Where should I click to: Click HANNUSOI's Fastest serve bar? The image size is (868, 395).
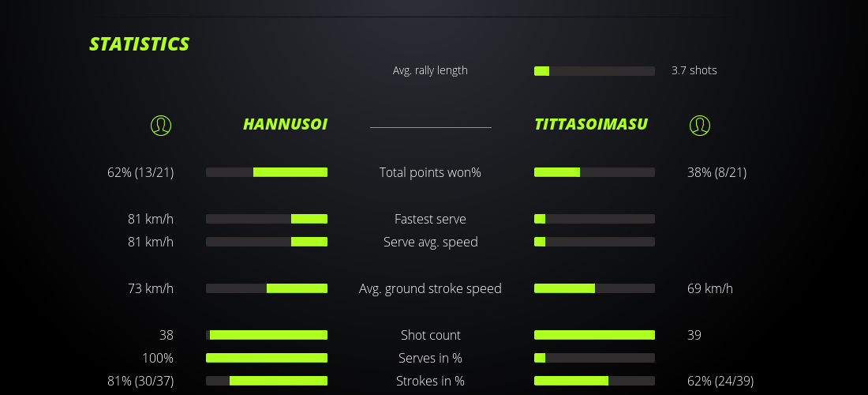tap(267, 219)
